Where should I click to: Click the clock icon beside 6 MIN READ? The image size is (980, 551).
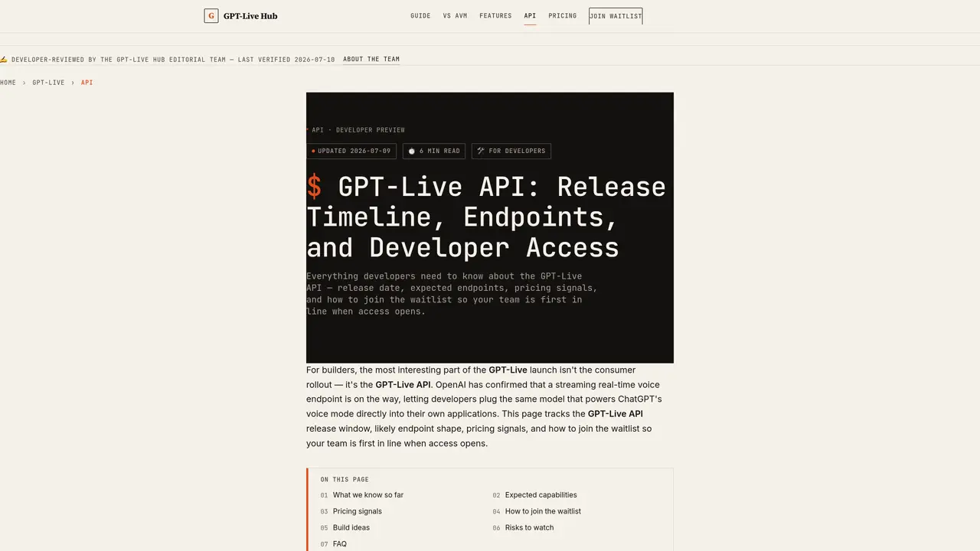click(411, 151)
